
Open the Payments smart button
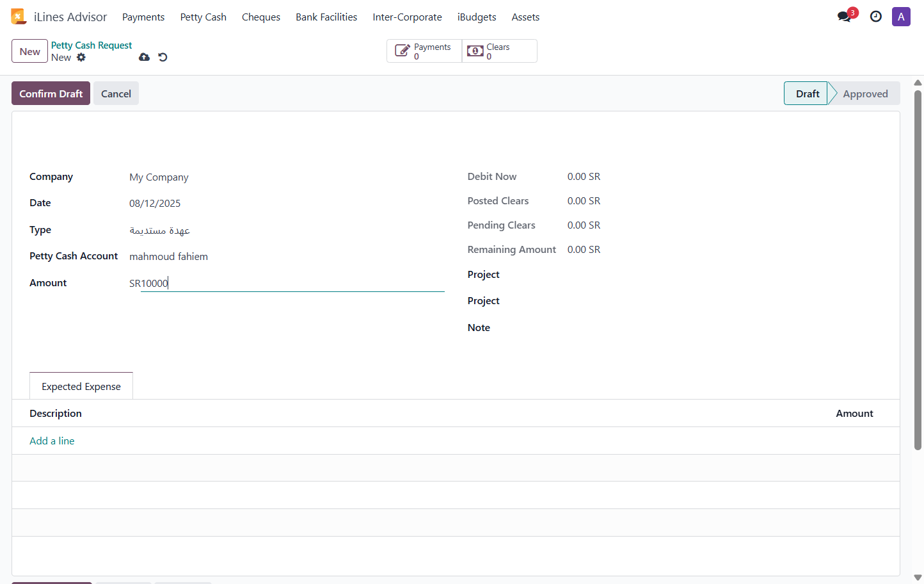point(424,51)
